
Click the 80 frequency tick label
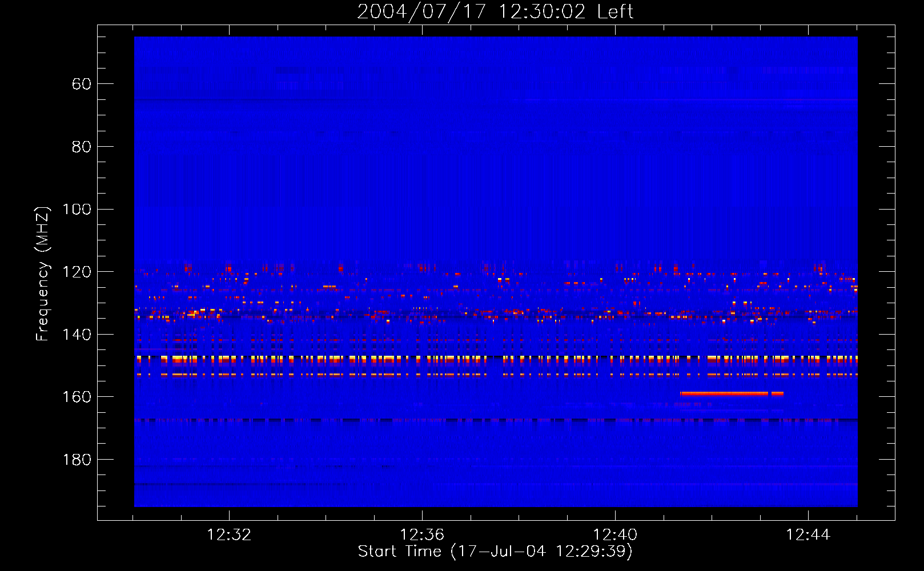[x=82, y=147]
